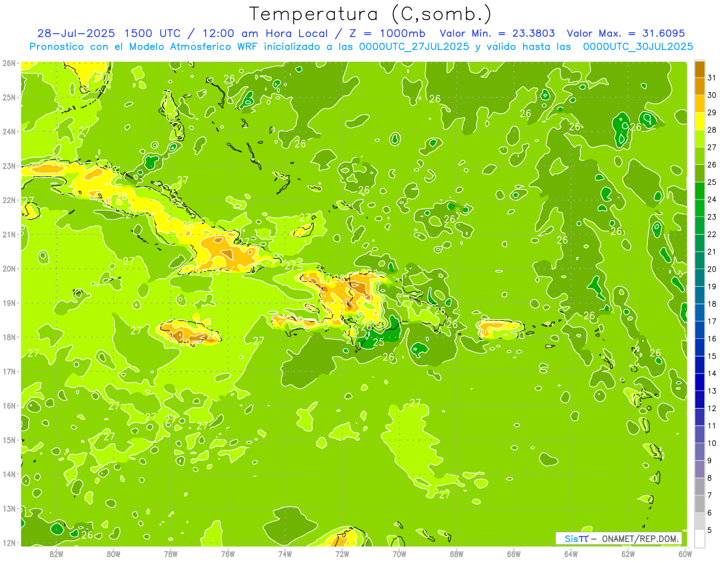This screenshot has height=562, width=728.
Task: Select the 'Valor Min. = 23.3803' readout
Action: (x=497, y=33)
